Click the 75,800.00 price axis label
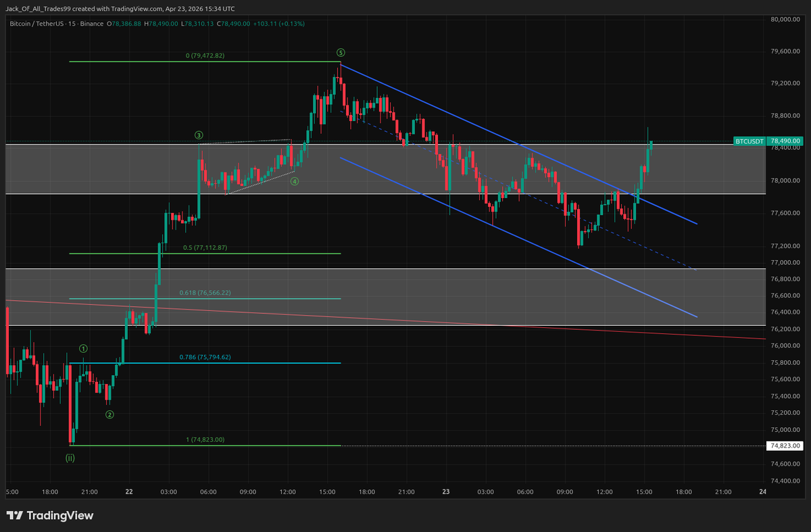This screenshot has width=811, height=532. pyautogui.click(x=786, y=363)
